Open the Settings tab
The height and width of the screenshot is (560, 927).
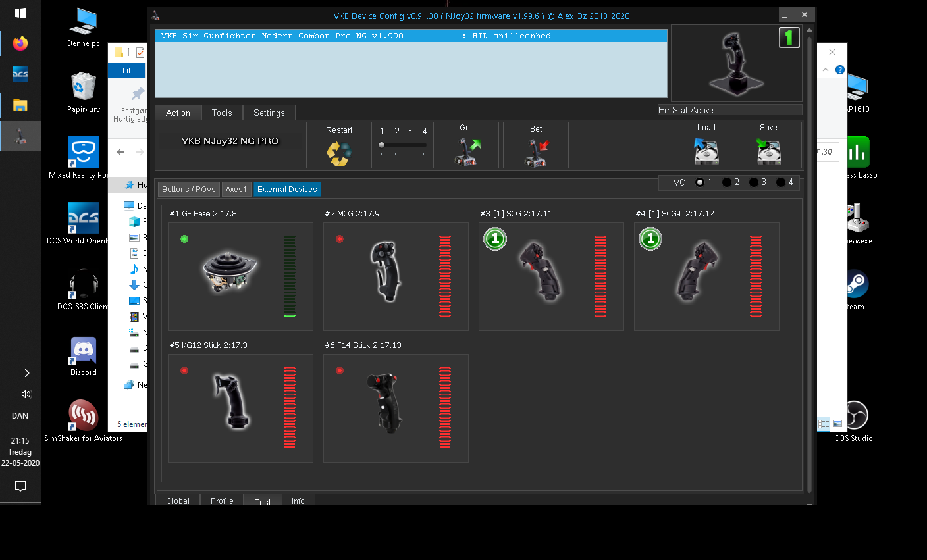(x=269, y=113)
